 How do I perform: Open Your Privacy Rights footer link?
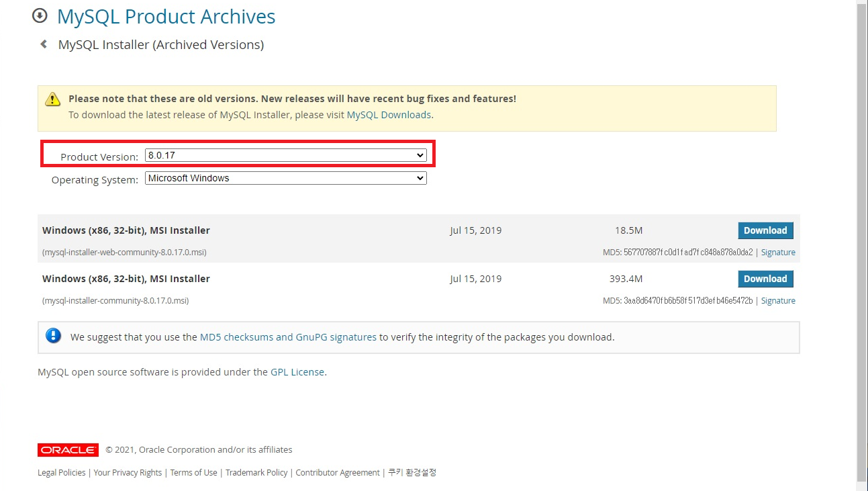[x=128, y=473]
